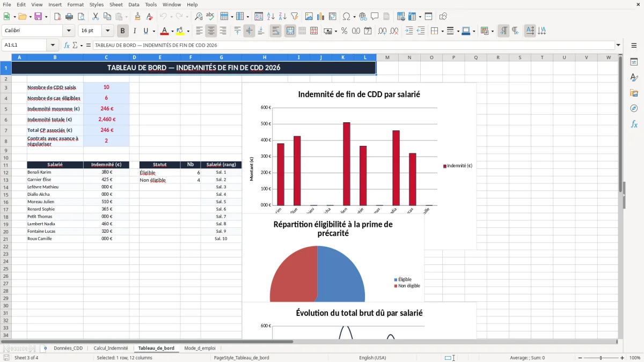This screenshot has height=362, width=644.
Task: Open the sidebar Gallery
Action: coord(634,93)
